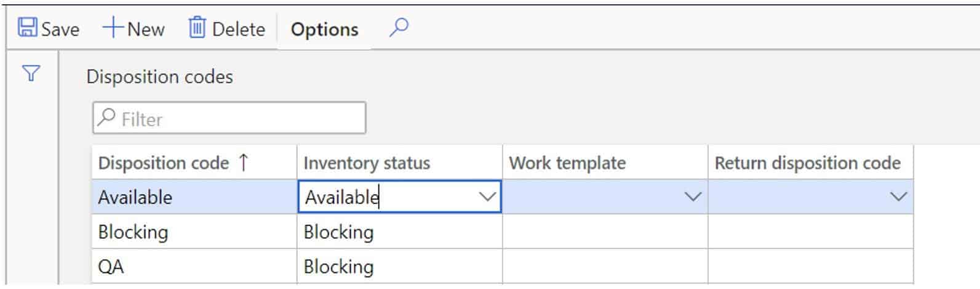
Task: Click the Work template cell for Blocking
Action: 605,232
